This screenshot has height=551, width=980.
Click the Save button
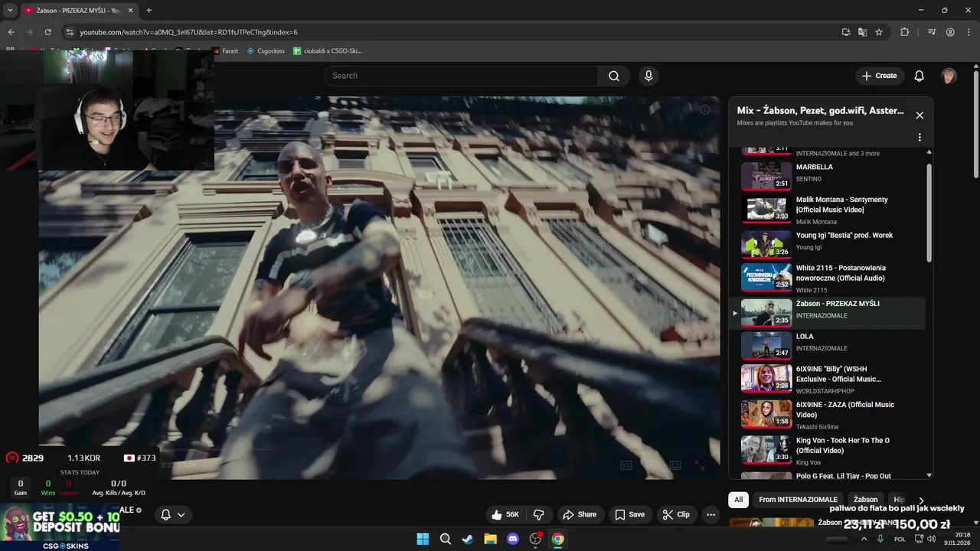coord(629,515)
